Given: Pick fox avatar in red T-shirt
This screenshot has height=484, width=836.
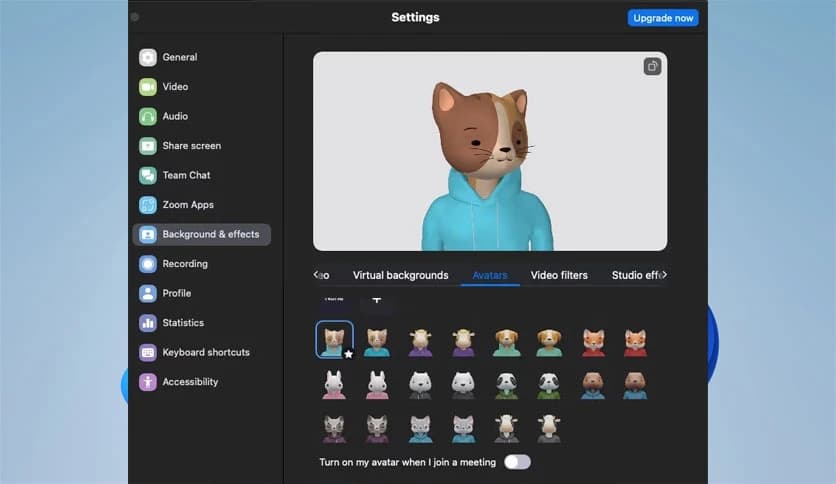Looking at the screenshot, I should 635,342.
